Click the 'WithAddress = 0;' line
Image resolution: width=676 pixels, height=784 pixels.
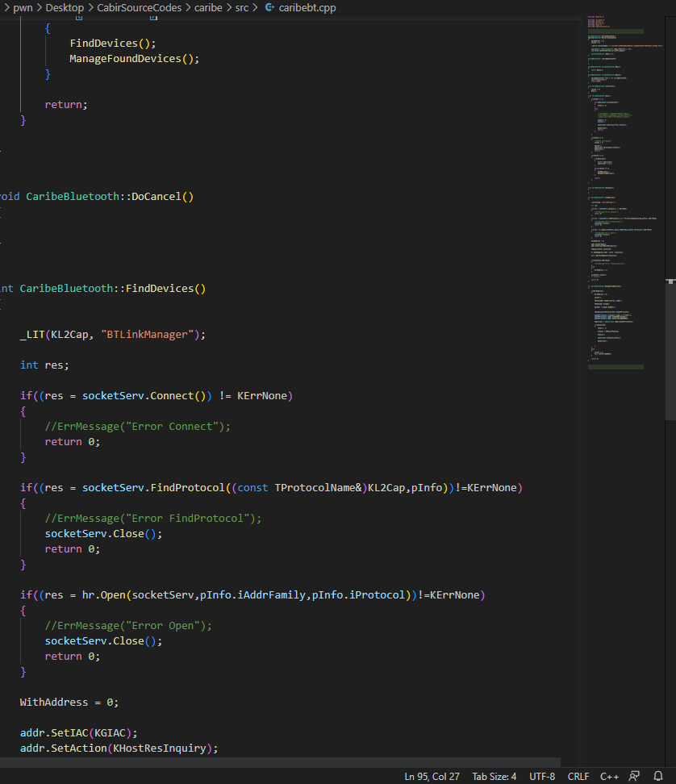tap(69, 702)
